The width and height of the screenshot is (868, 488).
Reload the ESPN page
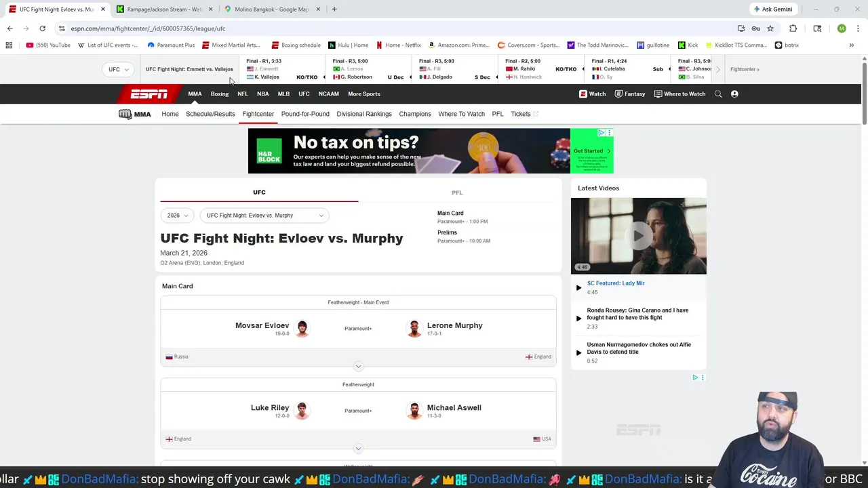[42, 28]
